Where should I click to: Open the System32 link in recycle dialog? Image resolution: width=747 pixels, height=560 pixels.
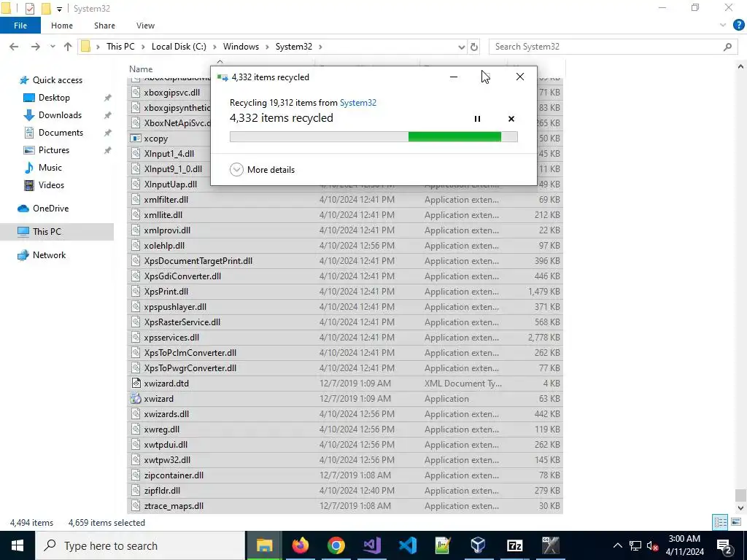click(x=357, y=102)
